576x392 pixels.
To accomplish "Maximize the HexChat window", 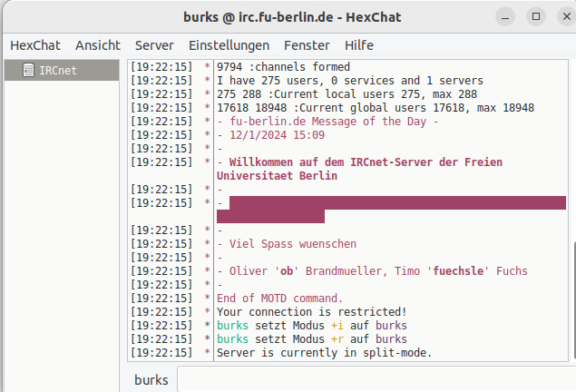I will pyautogui.click(x=536, y=16).
